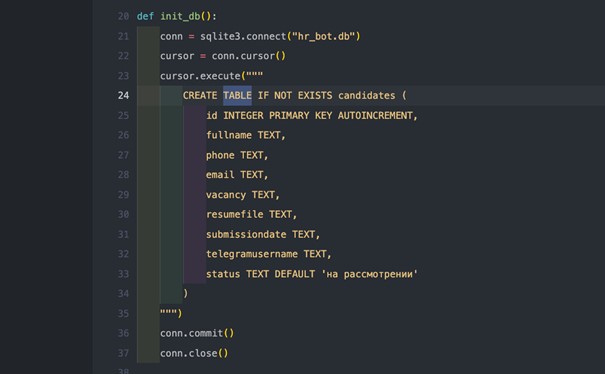605x374 pixels.
Task: Click conn.close() on line 37
Action: pos(194,353)
